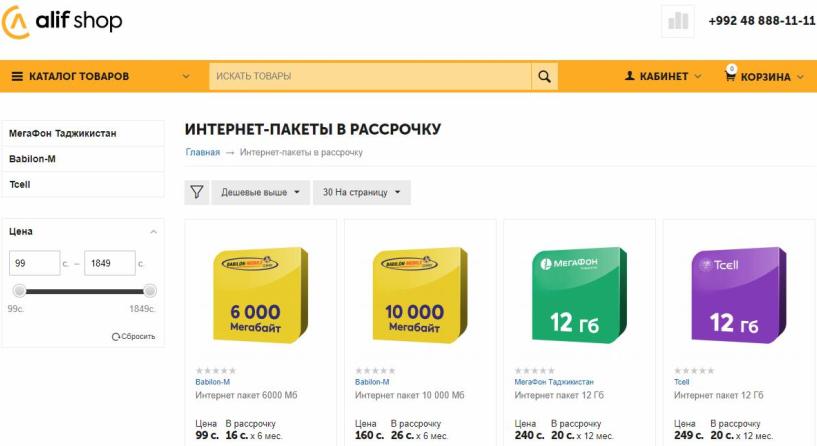Select Tcell category in sidebar

pyautogui.click(x=20, y=184)
